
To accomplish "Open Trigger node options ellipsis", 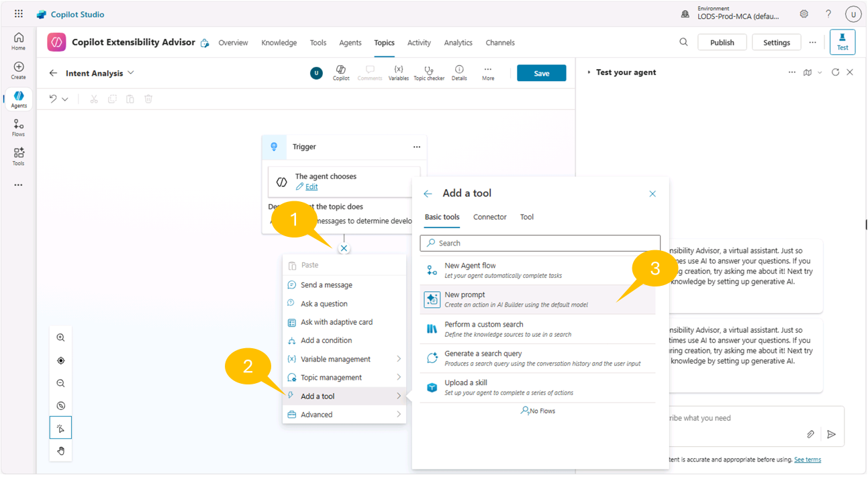I will pos(416,147).
